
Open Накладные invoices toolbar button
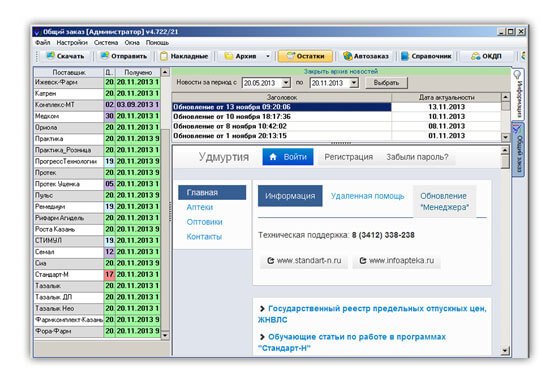point(184,56)
